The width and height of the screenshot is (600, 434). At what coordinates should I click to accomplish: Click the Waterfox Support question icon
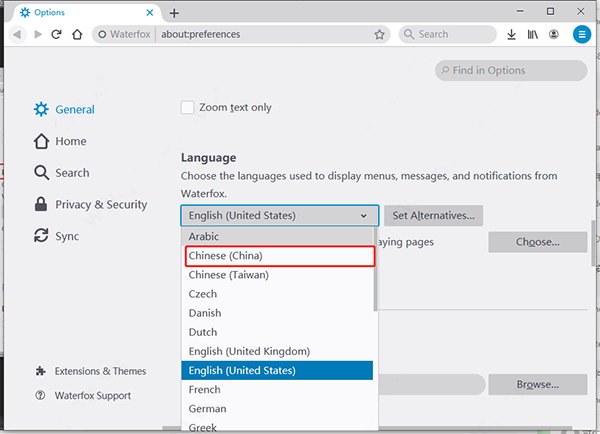coord(40,395)
